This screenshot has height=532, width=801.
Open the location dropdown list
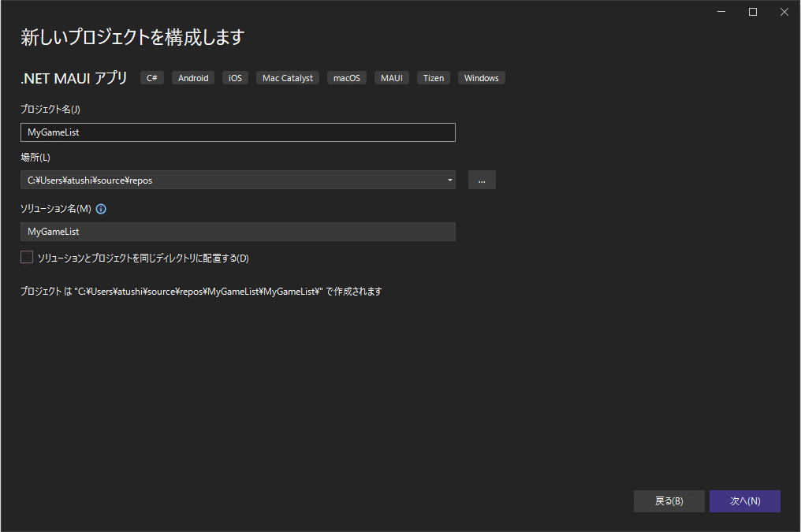449,180
